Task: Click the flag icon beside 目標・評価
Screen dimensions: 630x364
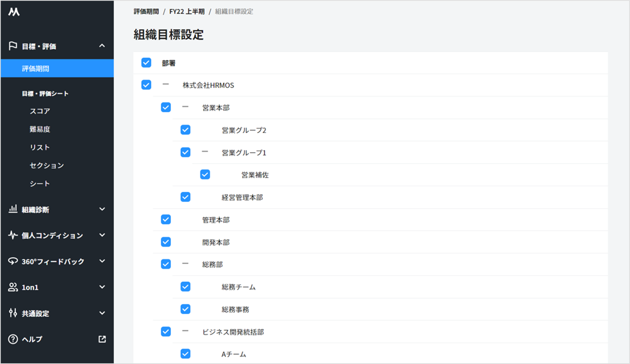Action: tap(13, 46)
